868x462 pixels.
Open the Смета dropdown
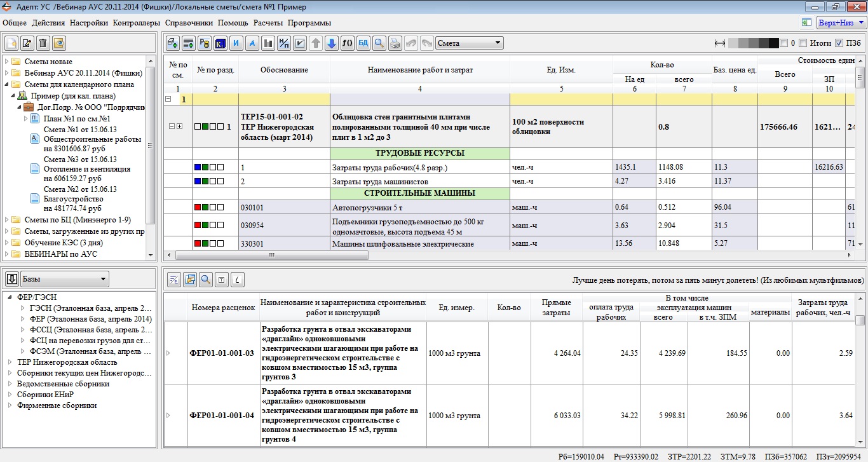click(x=470, y=43)
